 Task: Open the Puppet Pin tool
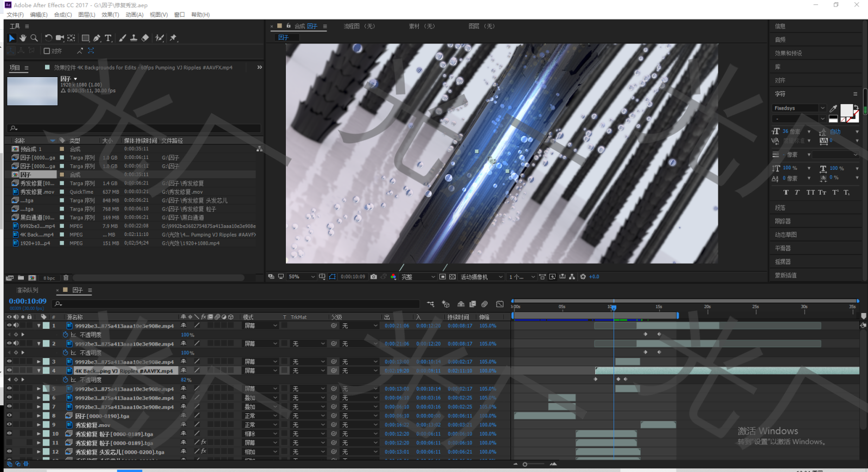coord(173,38)
